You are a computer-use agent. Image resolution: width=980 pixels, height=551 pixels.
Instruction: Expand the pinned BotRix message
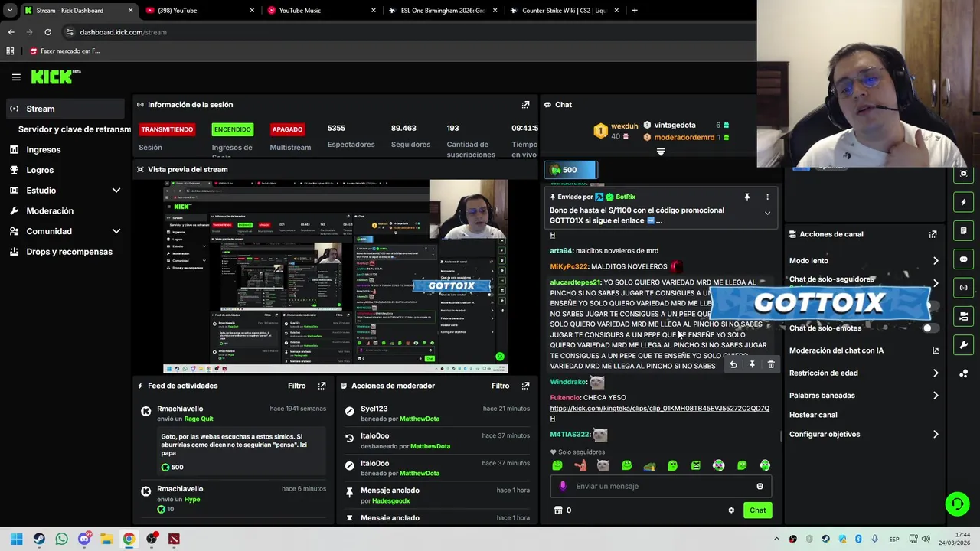click(x=767, y=214)
